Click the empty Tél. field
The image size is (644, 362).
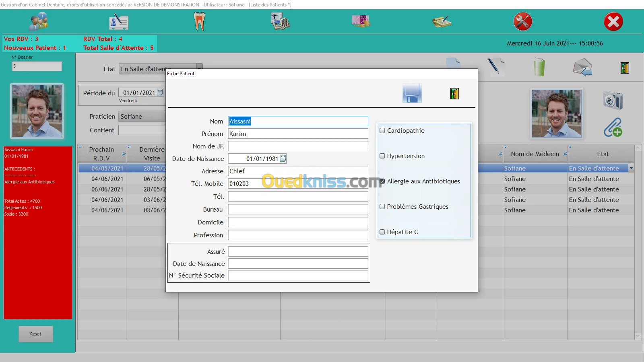(298, 196)
